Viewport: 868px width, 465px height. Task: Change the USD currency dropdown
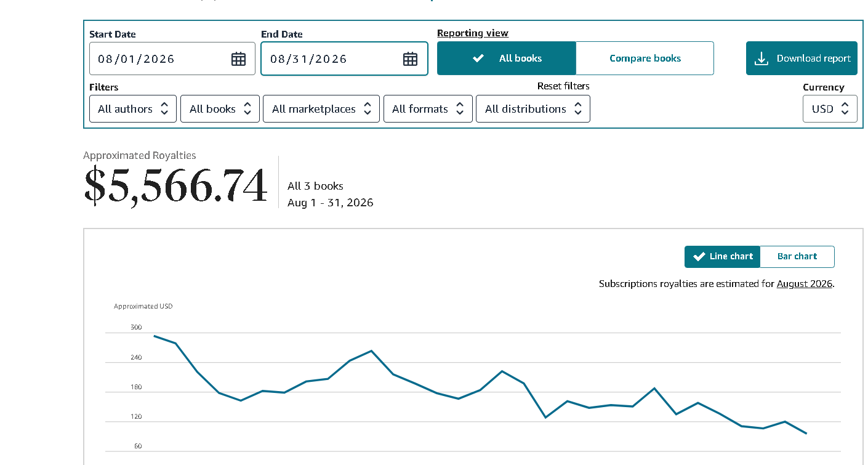pyautogui.click(x=830, y=109)
